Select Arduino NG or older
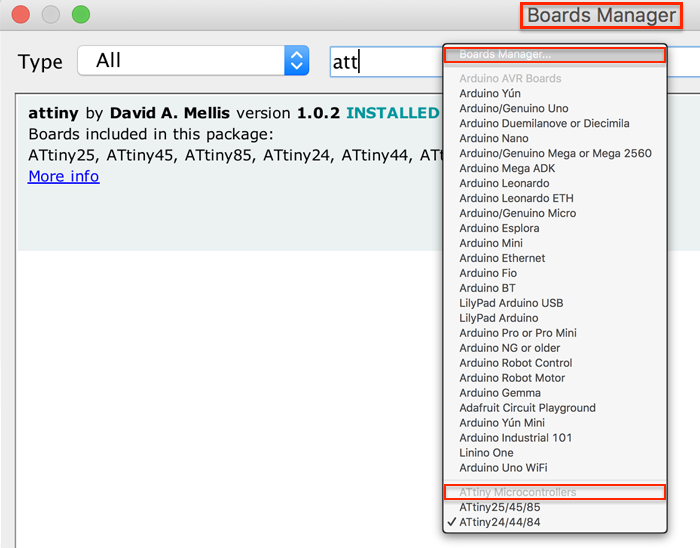700x548 pixels. pyautogui.click(x=555, y=348)
